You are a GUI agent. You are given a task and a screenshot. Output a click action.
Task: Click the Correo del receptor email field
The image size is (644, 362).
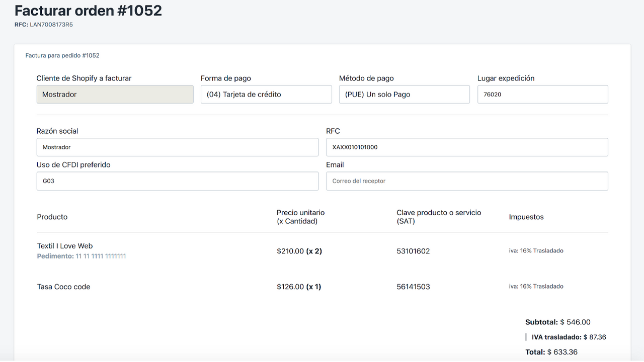tap(467, 181)
